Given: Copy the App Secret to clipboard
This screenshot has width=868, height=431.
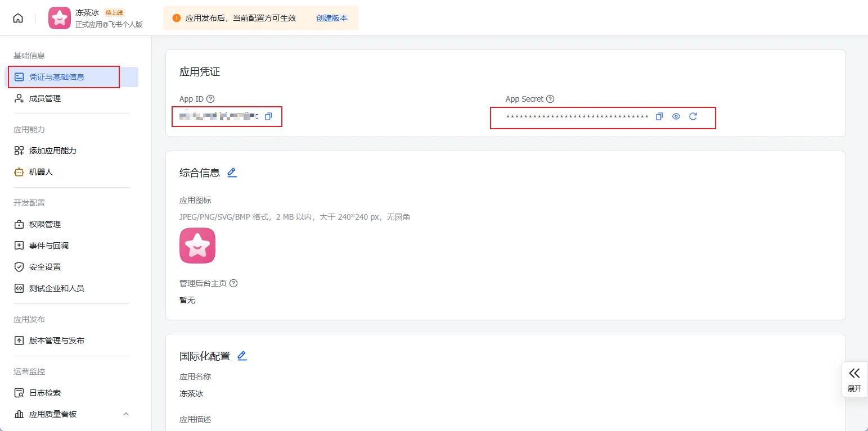Looking at the screenshot, I should click(659, 116).
